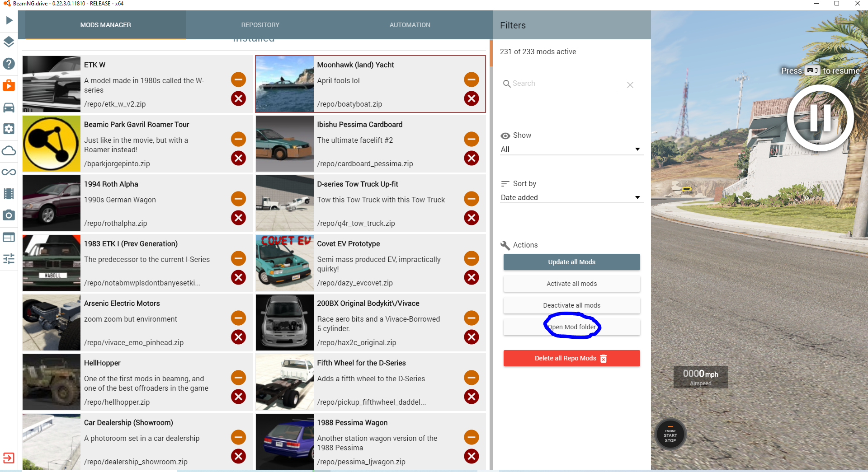The image size is (868, 472).
Task: Click the play icon in the left sidebar
Action: pyautogui.click(x=9, y=20)
